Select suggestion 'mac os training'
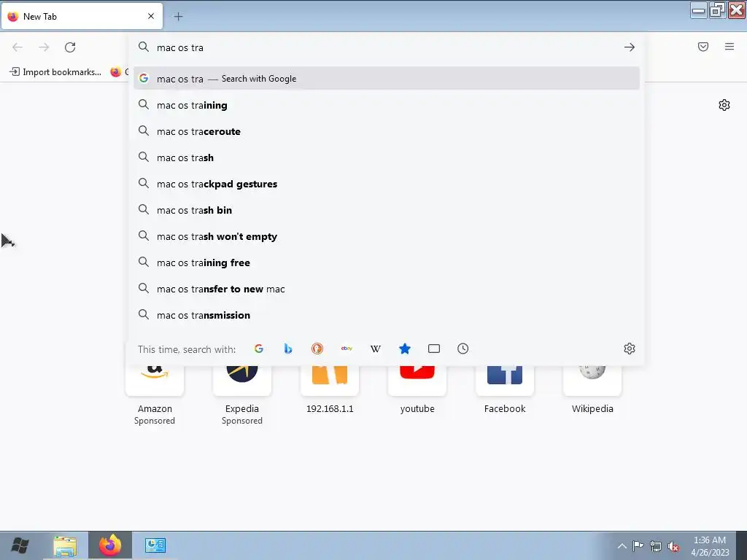747x560 pixels. click(x=387, y=105)
